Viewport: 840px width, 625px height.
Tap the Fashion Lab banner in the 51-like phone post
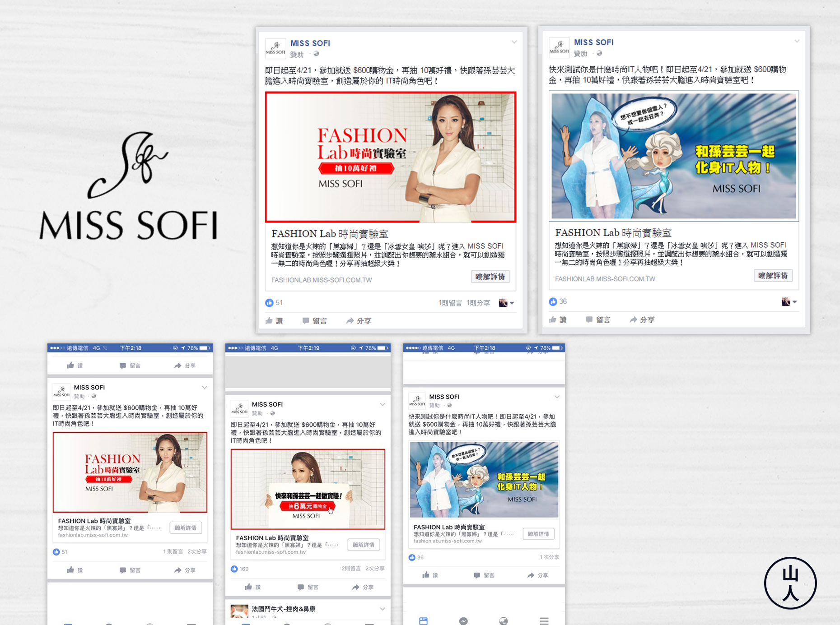coord(130,472)
